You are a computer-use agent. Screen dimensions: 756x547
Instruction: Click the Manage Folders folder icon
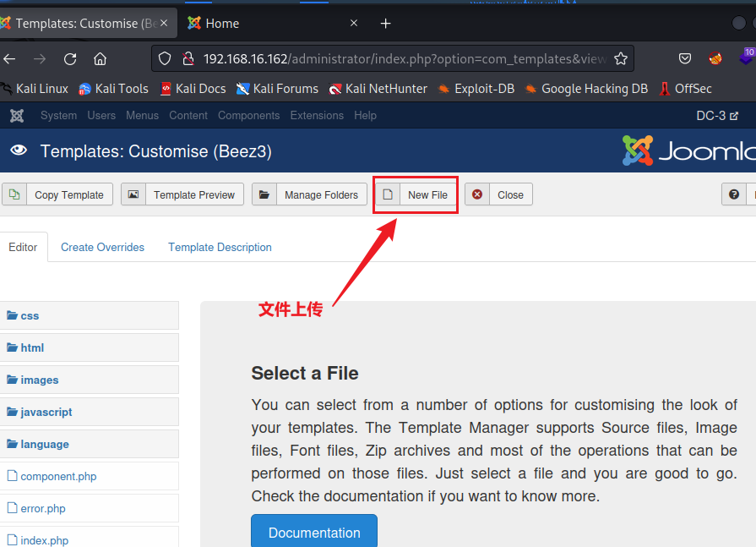point(264,194)
